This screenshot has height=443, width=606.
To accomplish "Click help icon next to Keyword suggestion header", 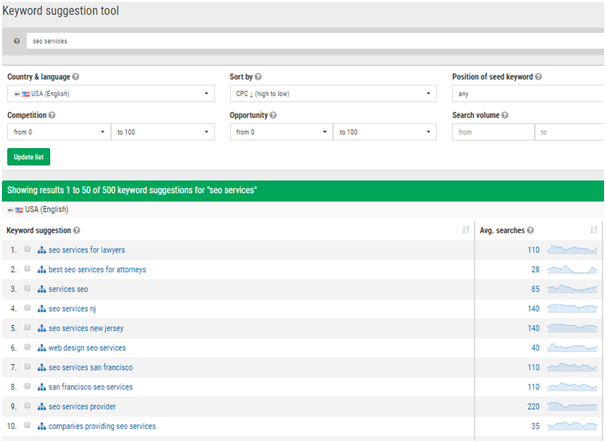I will click(x=77, y=230).
